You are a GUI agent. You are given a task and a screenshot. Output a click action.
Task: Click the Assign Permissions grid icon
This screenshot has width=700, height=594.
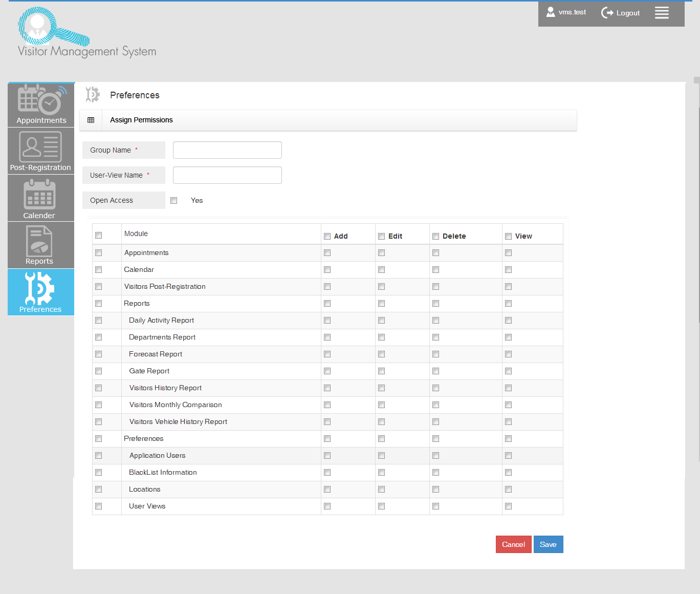point(91,120)
